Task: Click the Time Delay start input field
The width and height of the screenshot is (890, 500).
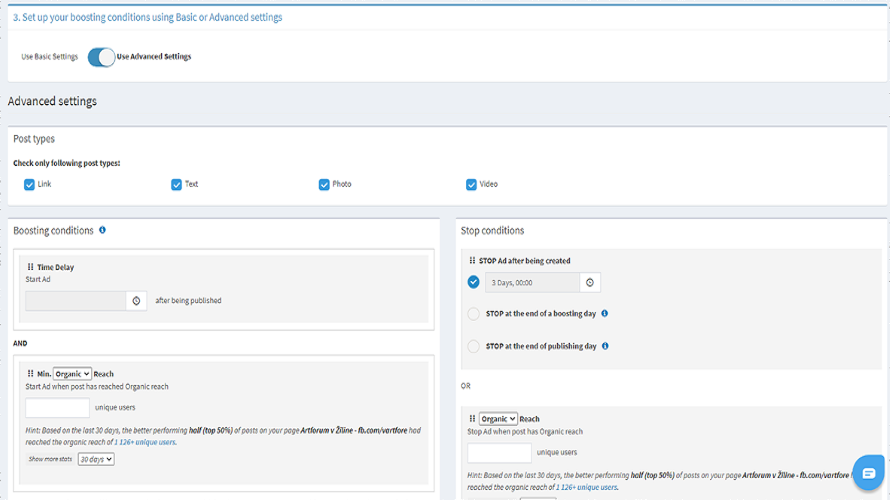Action: tap(76, 300)
